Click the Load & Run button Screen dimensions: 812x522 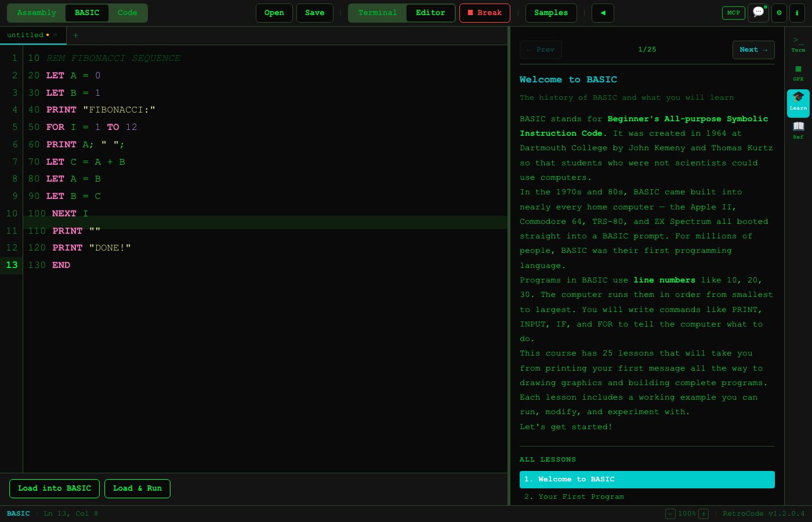pos(137,488)
